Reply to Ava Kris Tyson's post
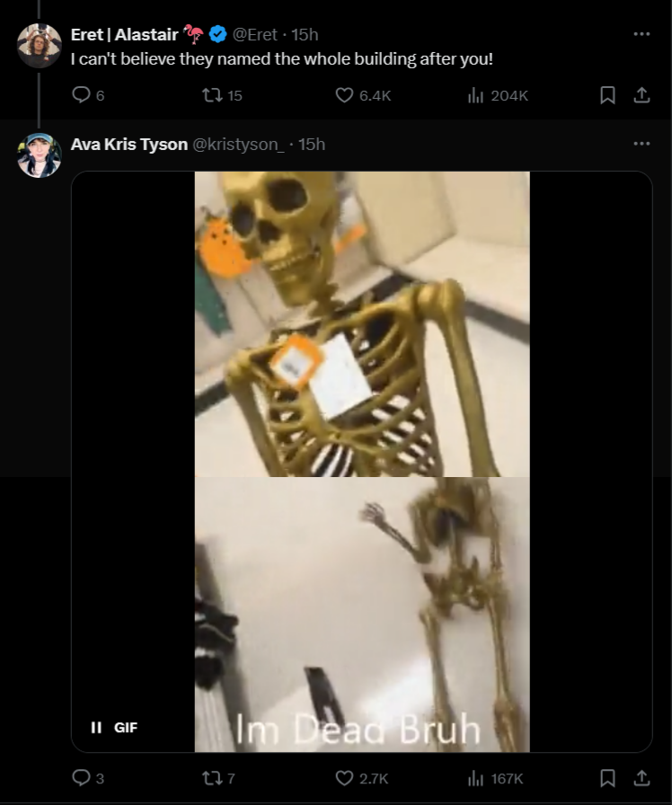Screen dimensions: 672x805 click(81, 778)
